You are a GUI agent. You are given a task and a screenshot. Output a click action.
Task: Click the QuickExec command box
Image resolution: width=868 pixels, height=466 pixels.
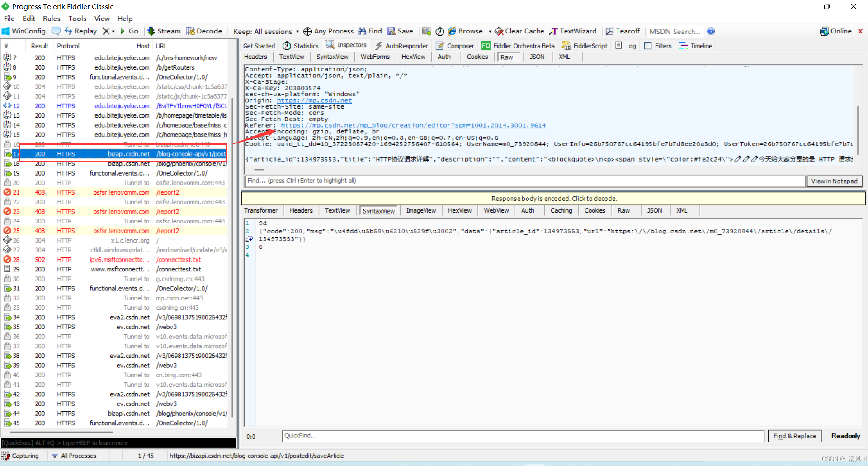coord(118,443)
